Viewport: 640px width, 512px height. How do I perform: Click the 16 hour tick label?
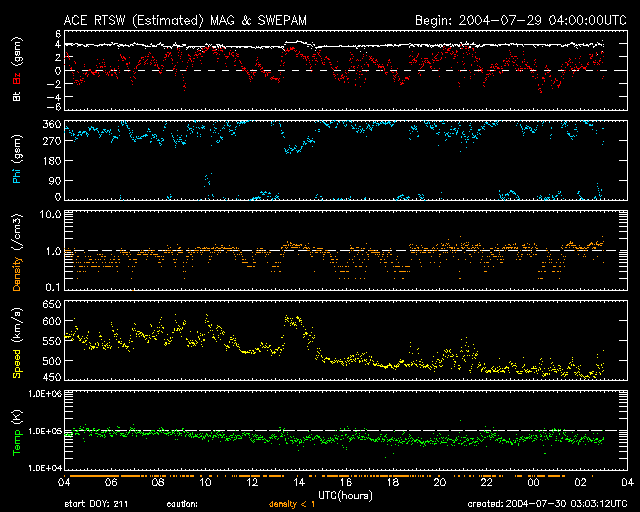point(346,482)
